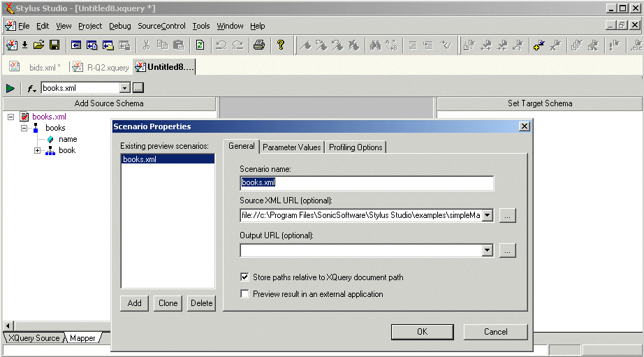Open the SourceControl menu

(x=161, y=26)
